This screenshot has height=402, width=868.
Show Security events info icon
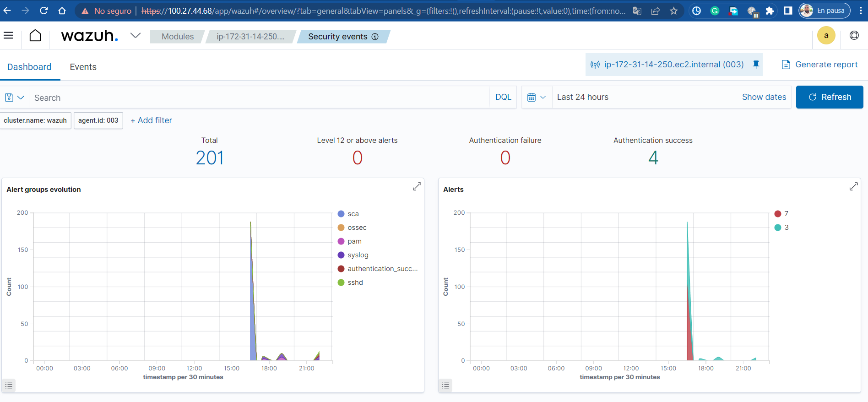coord(375,37)
